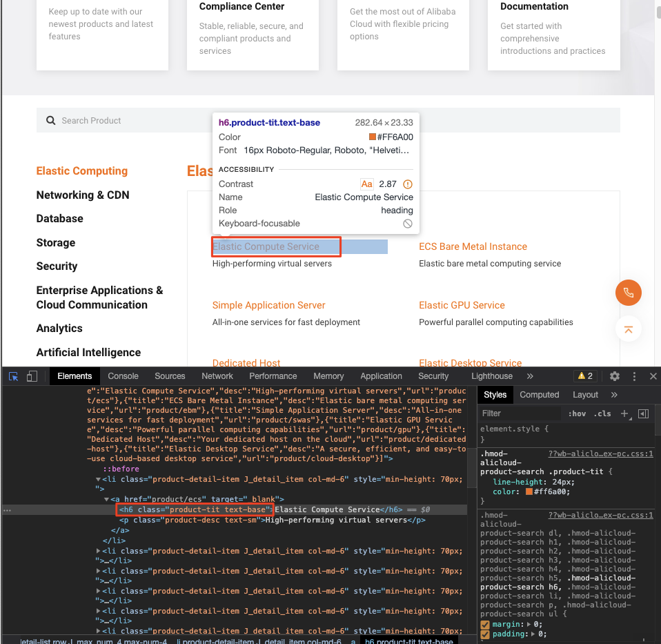Toggle the :hov element state button

577,413
